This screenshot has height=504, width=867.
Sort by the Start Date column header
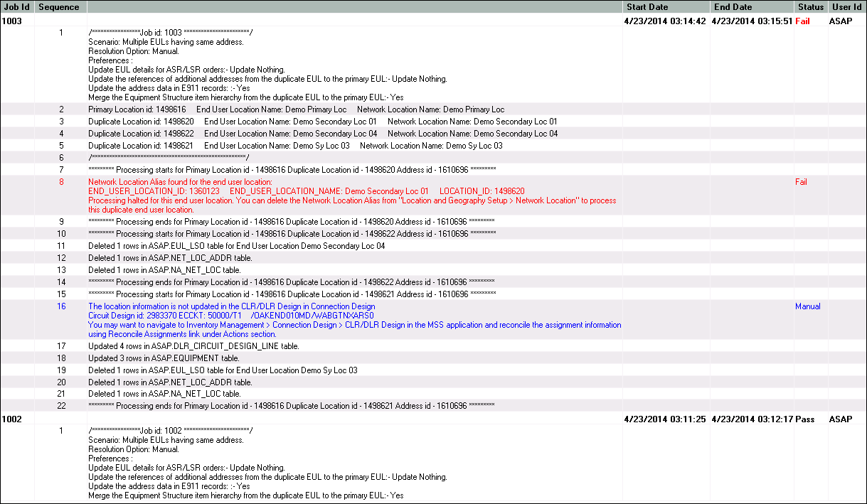pos(666,6)
